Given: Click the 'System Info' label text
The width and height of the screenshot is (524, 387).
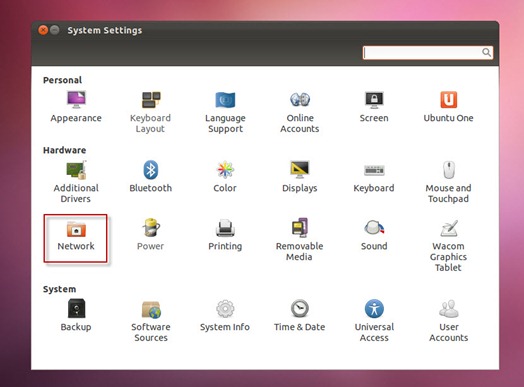Looking at the screenshot, I should point(225,327).
